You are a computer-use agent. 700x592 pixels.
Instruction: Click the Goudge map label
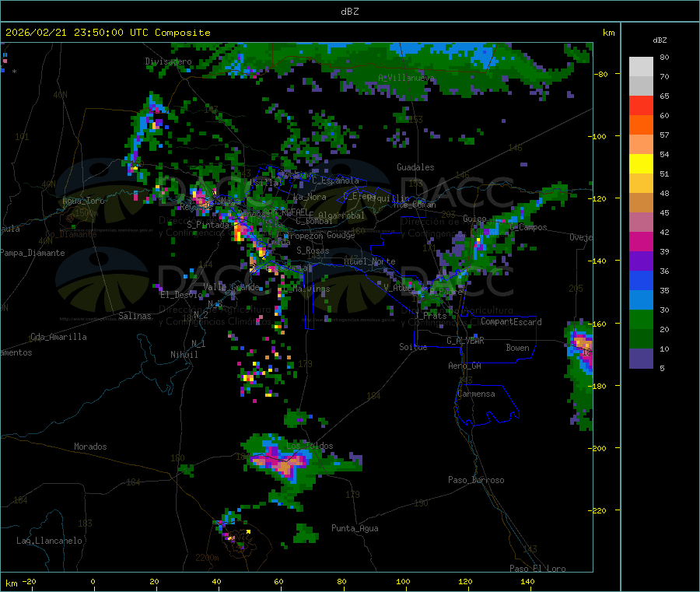(341, 235)
